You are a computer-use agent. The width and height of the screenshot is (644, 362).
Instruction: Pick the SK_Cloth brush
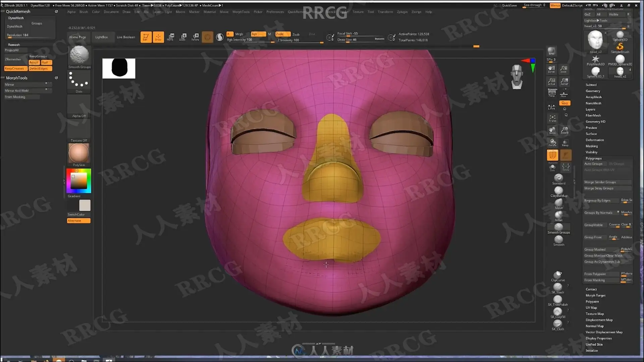[x=558, y=325]
